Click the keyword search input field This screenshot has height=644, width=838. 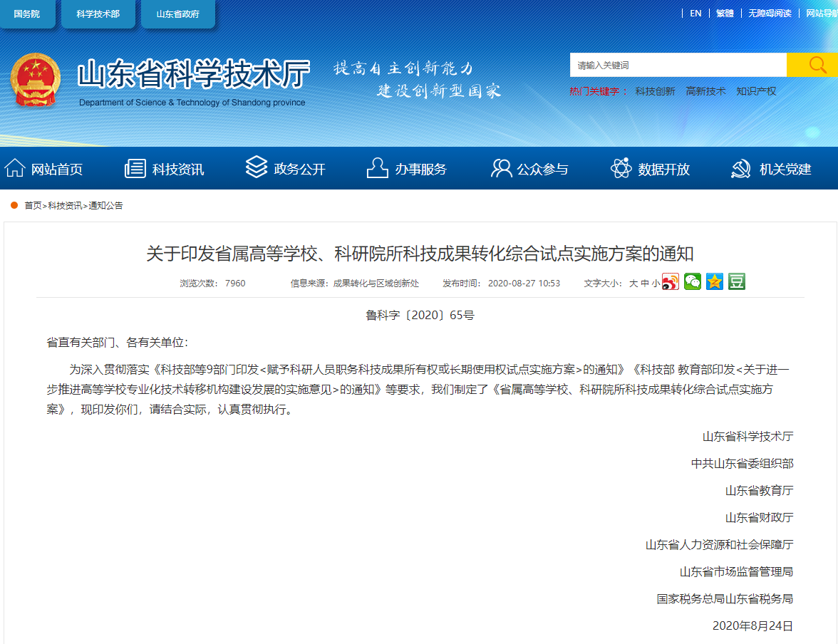point(678,65)
